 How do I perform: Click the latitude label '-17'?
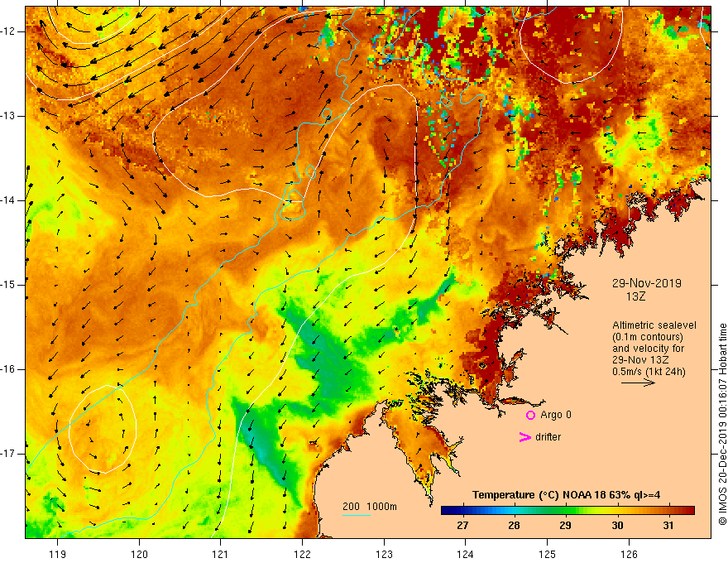coord(8,454)
